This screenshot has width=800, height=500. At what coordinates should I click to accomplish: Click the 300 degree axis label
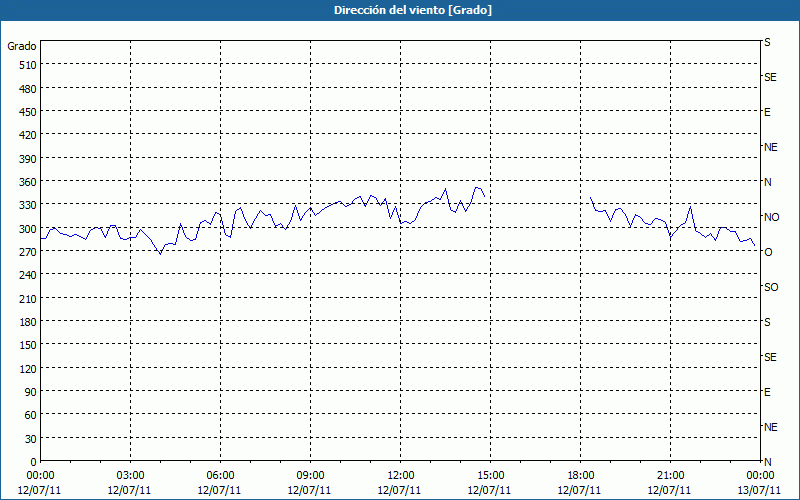pyautogui.click(x=28, y=229)
